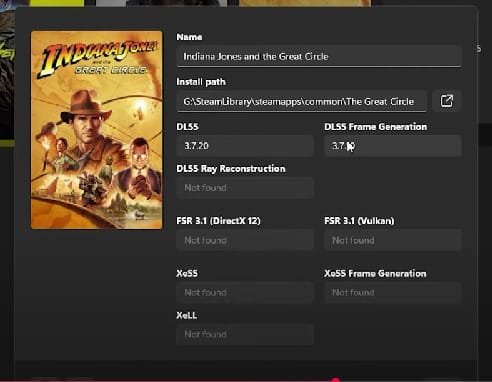492x382 pixels.
Task: Open install folder via external link icon
Action: click(447, 101)
